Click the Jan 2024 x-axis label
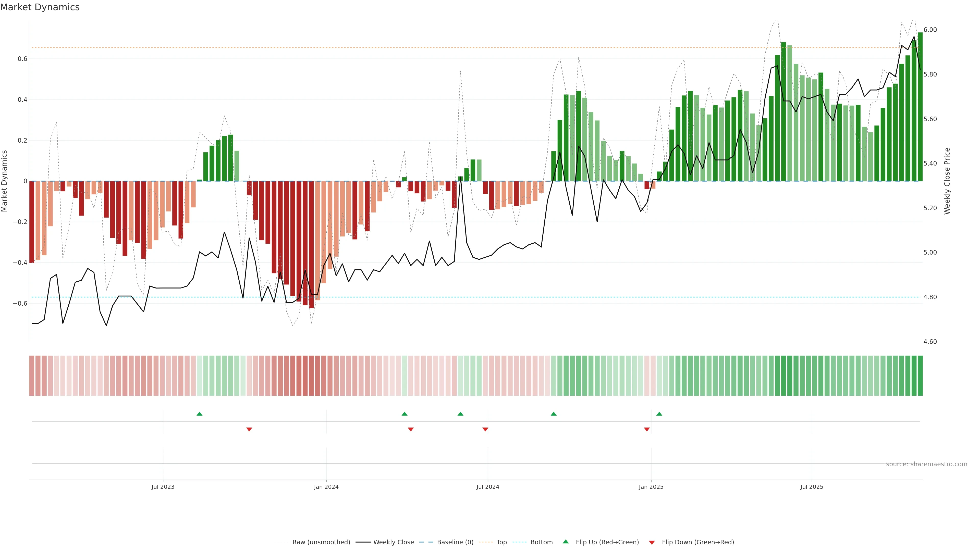This screenshot has height=551, width=980. (326, 487)
